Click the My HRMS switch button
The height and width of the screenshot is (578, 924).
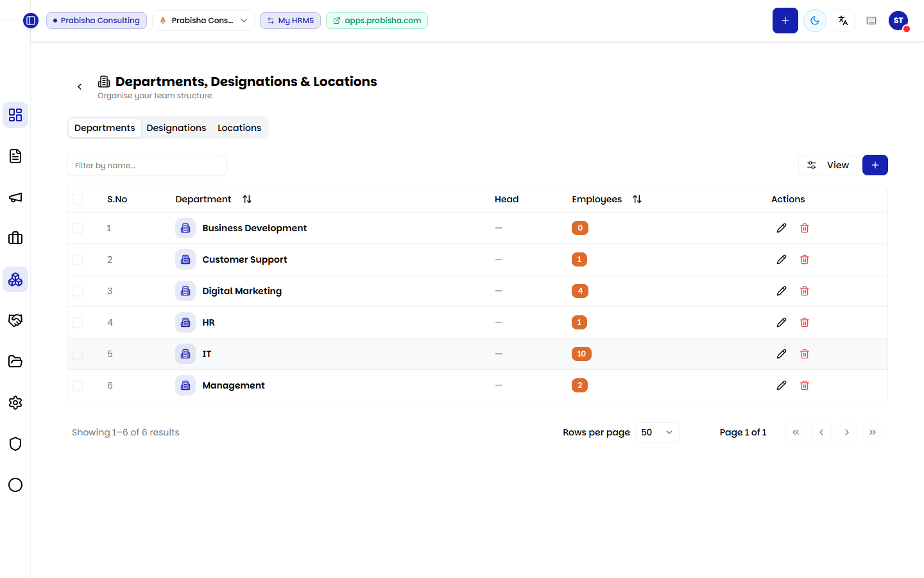tap(290, 21)
